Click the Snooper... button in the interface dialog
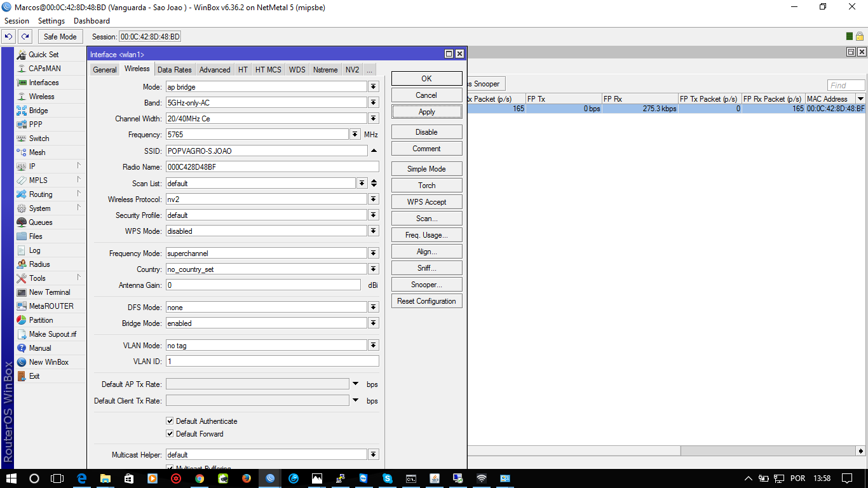This screenshot has height=488, width=868. click(426, 285)
